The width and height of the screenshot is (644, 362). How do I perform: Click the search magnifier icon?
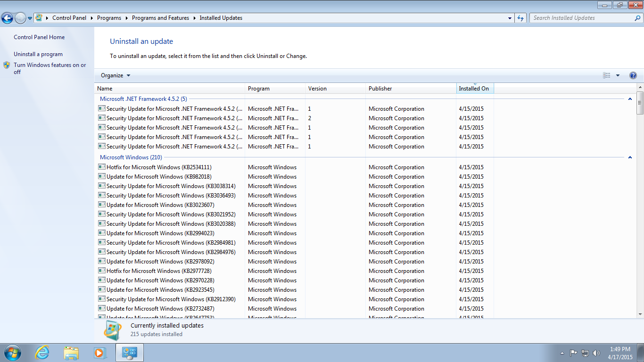point(638,18)
